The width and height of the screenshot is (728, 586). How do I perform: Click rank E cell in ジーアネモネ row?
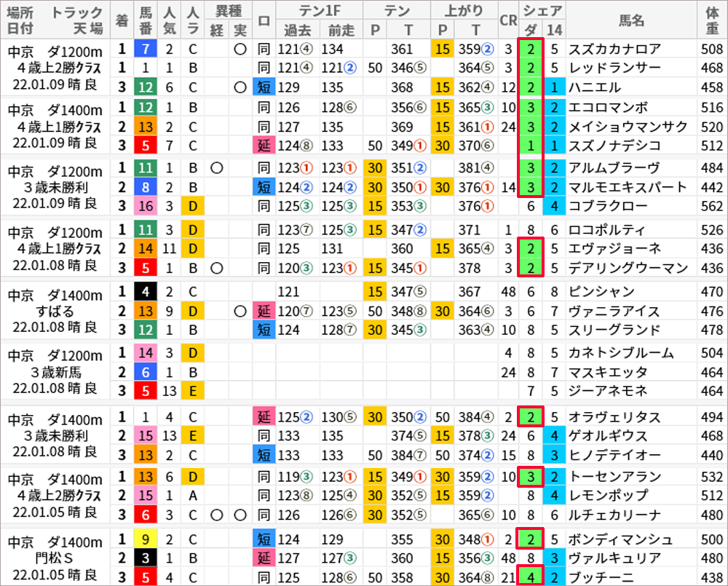point(193,391)
